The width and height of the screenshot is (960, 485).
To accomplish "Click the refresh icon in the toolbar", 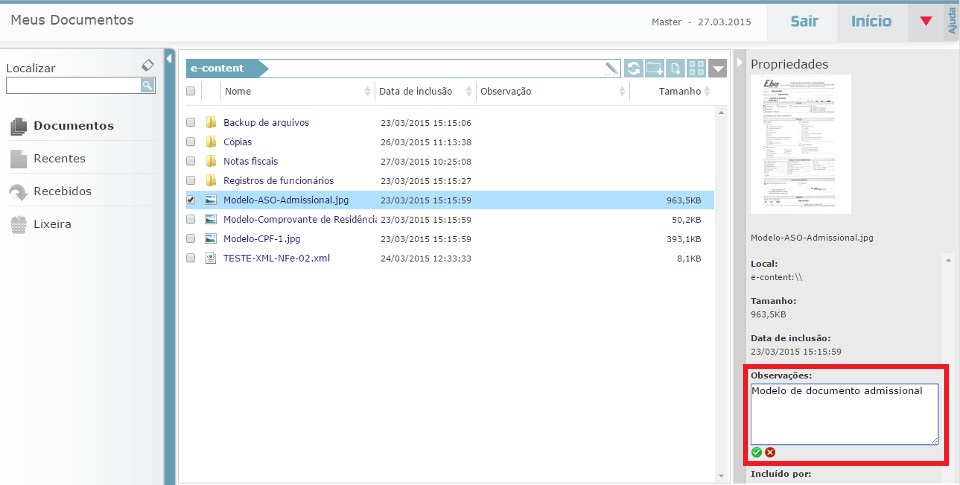I will pos(634,69).
